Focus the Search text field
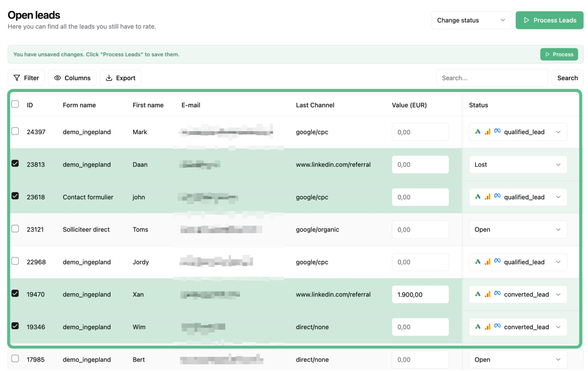Screen dimensions: 588x371 click(x=492, y=78)
